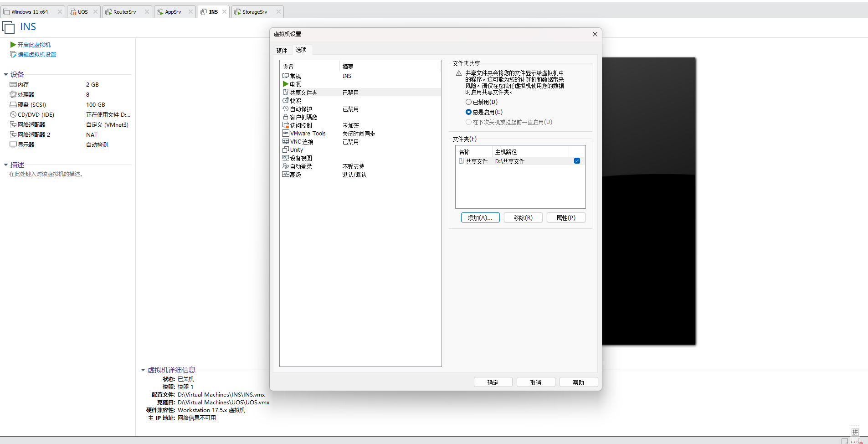Select the 显示器 device entry
The image size is (868, 444).
(25, 145)
